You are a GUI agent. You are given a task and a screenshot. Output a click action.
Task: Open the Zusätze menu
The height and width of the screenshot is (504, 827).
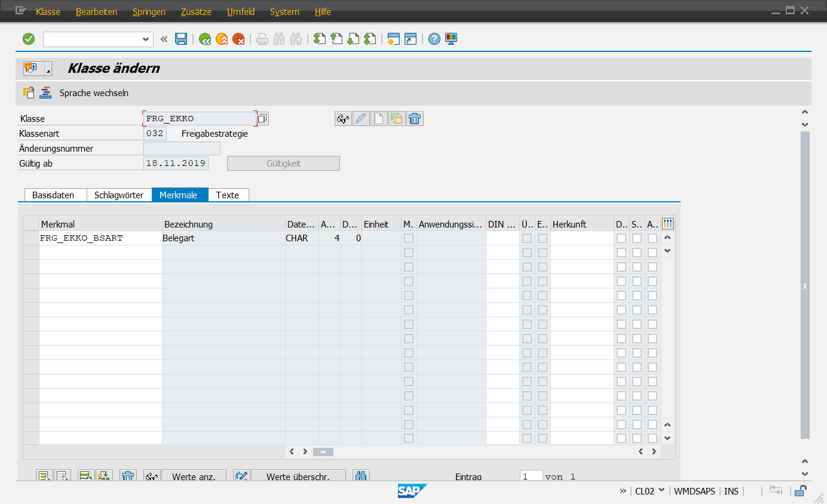(197, 12)
